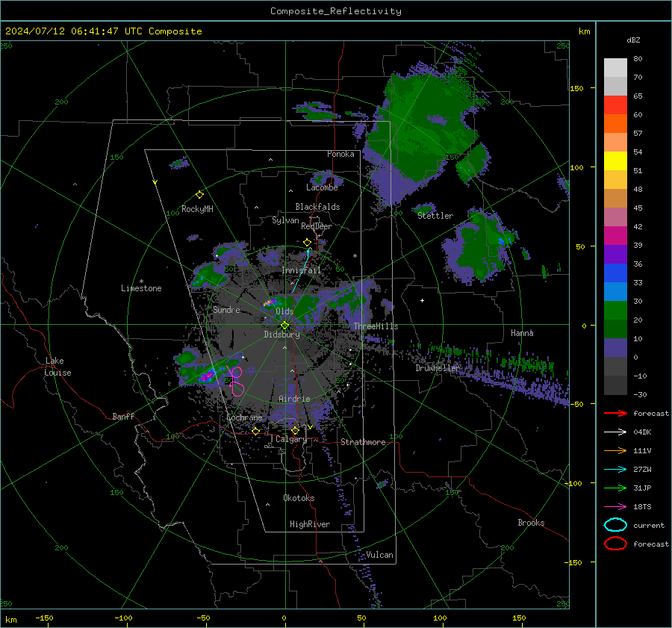Click the red swatch in dBZ scale
Screen dimensions: 672x628
615,105
